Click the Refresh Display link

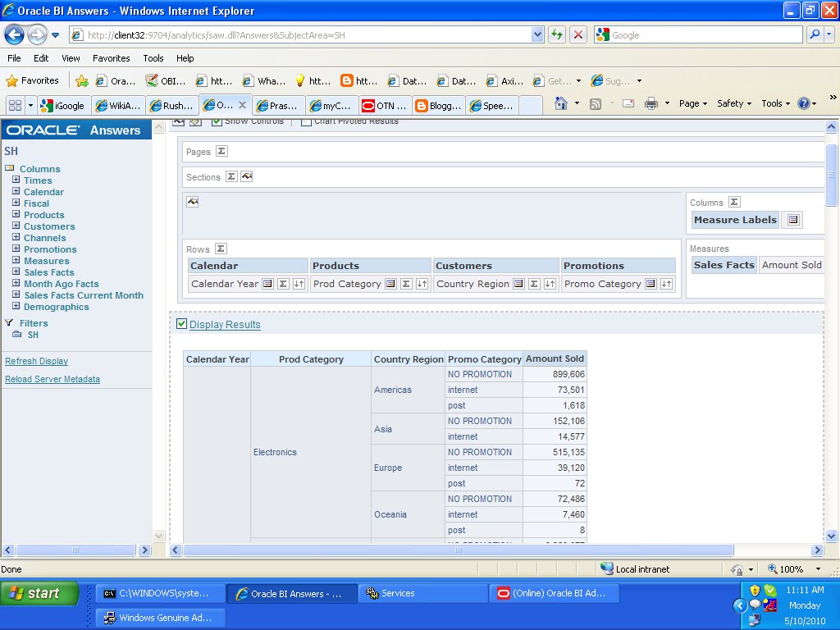point(36,361)
